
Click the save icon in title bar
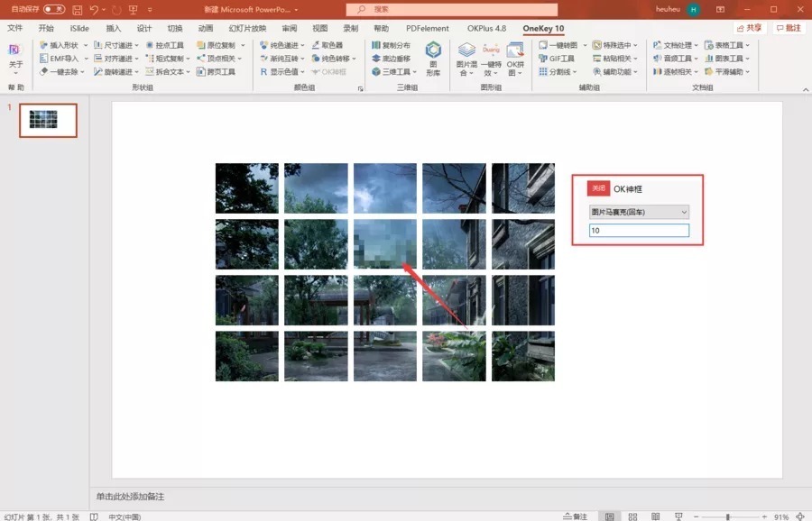[x=77, y=9]
